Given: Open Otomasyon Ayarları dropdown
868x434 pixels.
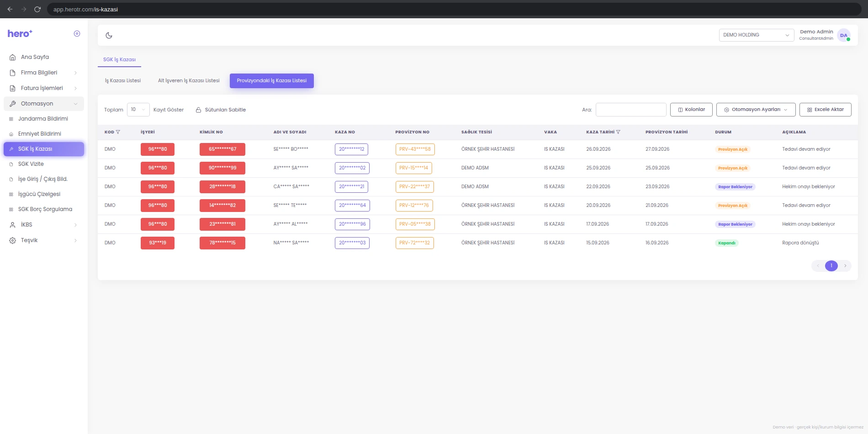Looking at the screenshot, I should point(756,110).
